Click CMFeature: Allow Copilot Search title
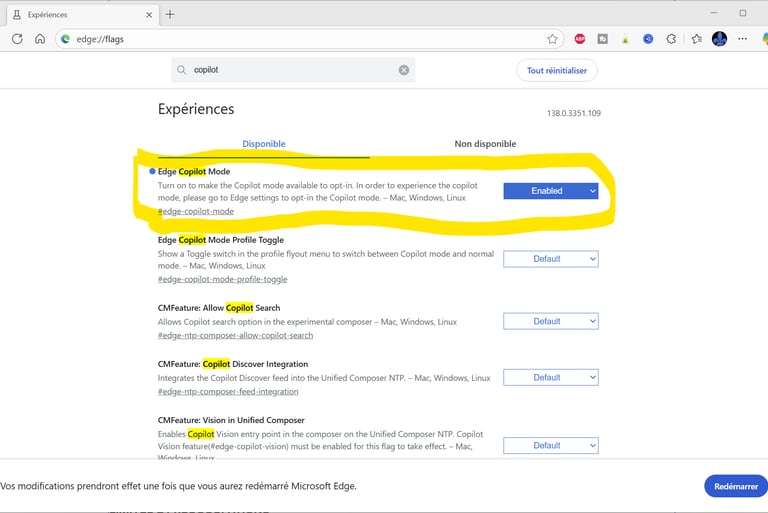Image resolution: width=768 pixels, height=513 pixels. pyautogui.click(x=219, y=308)
